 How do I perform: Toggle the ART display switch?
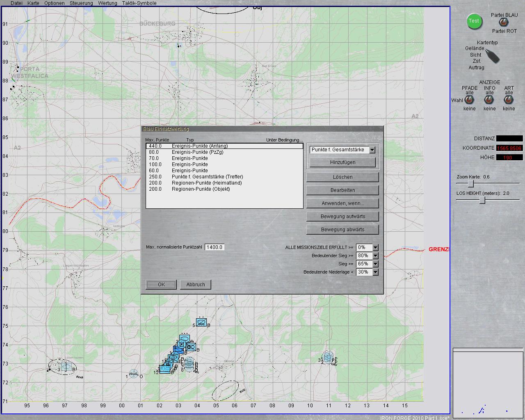coord(509,100)
